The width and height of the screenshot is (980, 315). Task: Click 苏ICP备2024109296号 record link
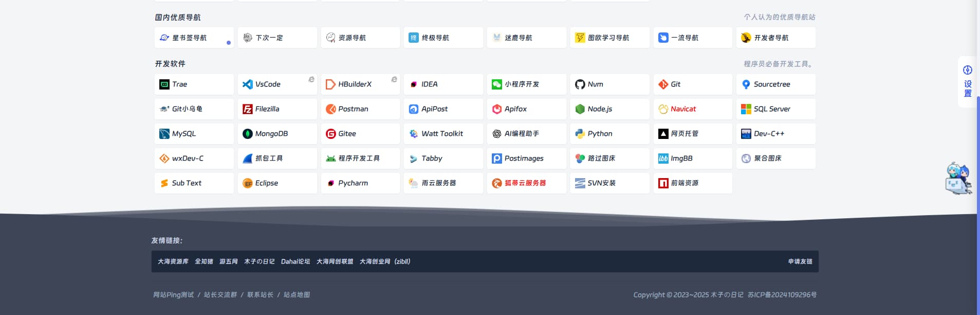[782, 295]
